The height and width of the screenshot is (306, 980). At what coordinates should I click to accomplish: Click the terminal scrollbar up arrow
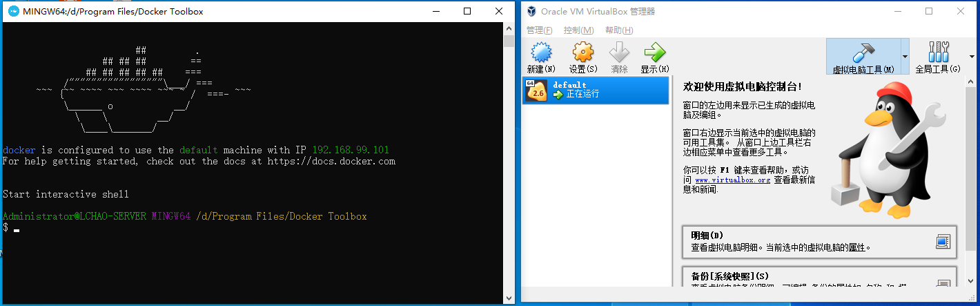(509, 28)
